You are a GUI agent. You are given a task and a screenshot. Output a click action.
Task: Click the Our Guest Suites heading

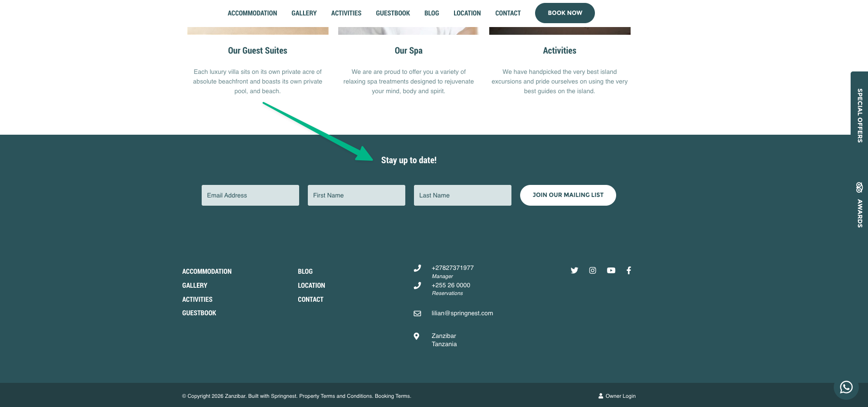click(x=257, y=51)
